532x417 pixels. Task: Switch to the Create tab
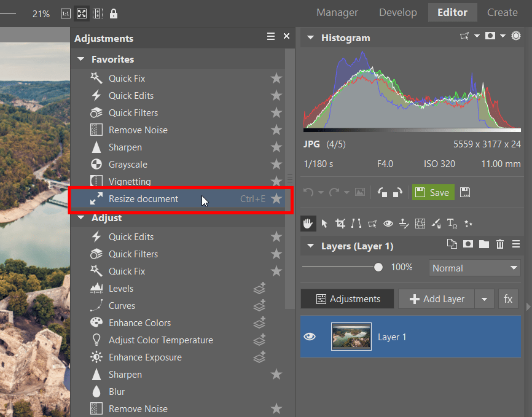(503, 12)
